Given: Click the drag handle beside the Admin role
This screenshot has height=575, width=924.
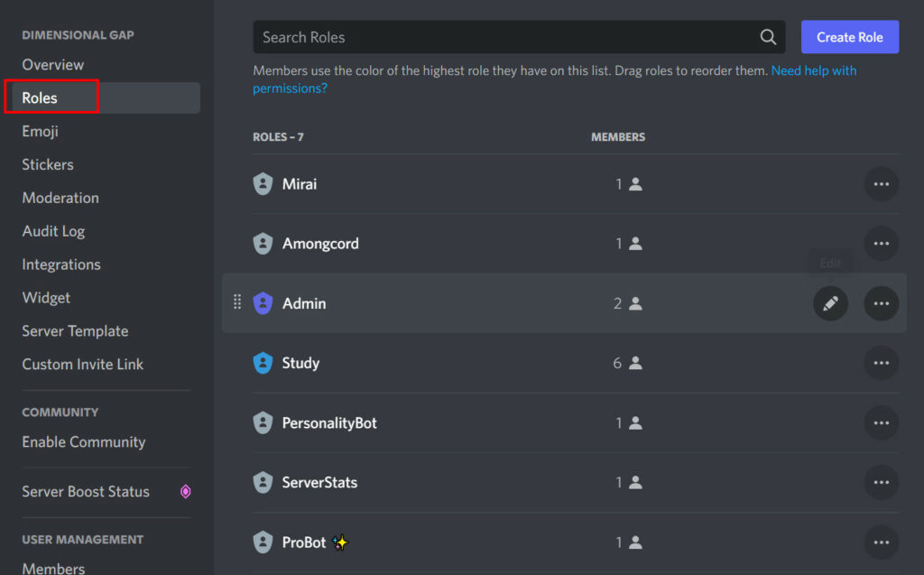Looking at the screenshot, I should coord(236,303).
